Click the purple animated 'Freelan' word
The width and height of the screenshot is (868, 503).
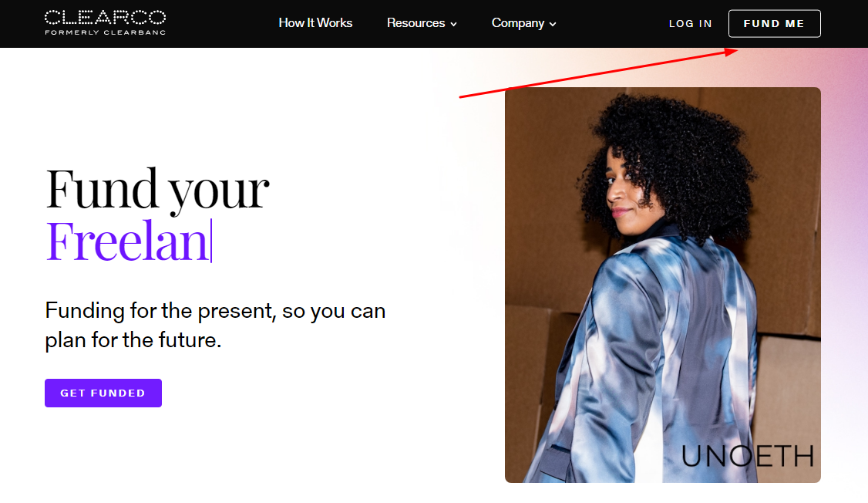(x=127, y=241)
